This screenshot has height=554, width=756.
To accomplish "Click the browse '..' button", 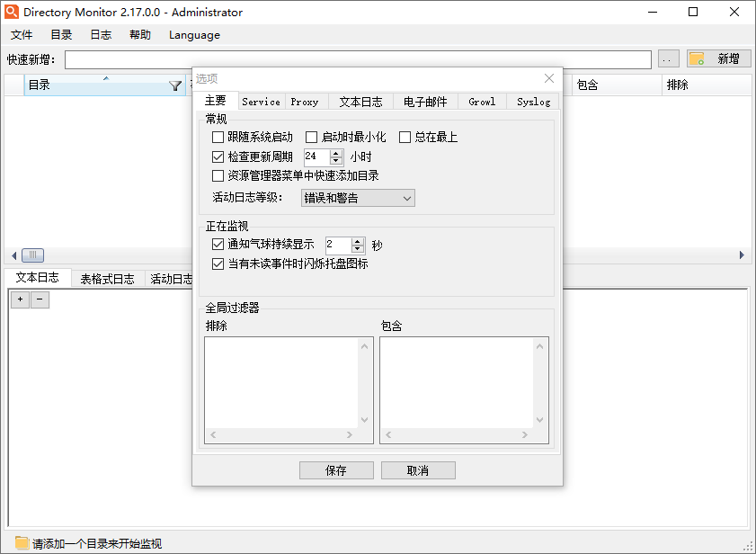I will point(668,58).
